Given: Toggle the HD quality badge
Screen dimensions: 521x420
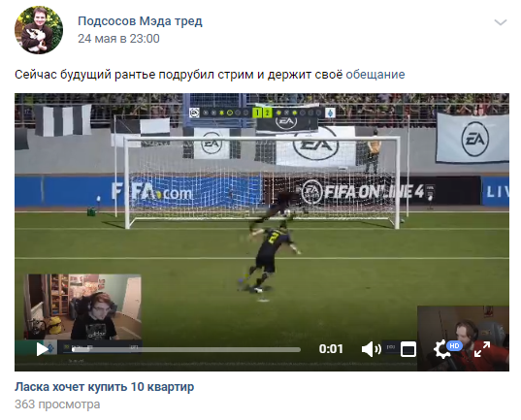Looking at the screenshot, I should (x=454, y=346).
